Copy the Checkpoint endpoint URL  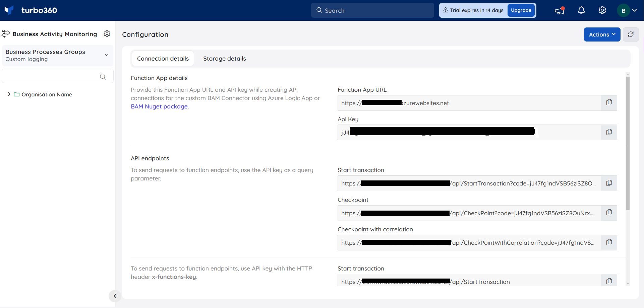pos(609,213)
